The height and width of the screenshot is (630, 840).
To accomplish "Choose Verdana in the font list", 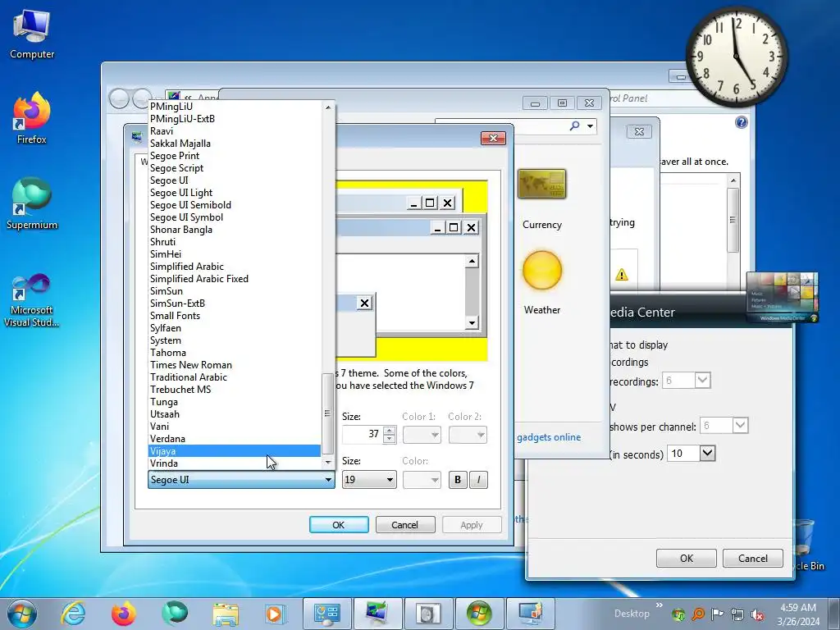I will pos(234,439).
